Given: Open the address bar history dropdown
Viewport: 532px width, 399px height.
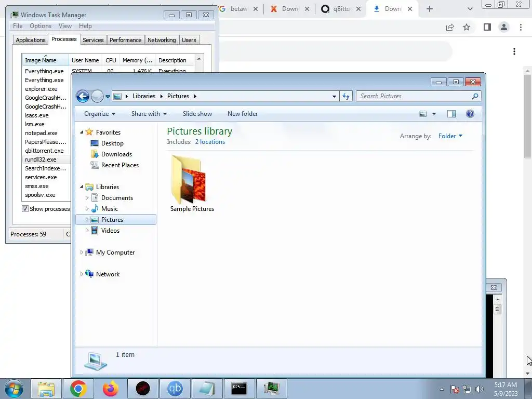Looking at the screenshot, I should pyautogui.click(x=334, y=96).
